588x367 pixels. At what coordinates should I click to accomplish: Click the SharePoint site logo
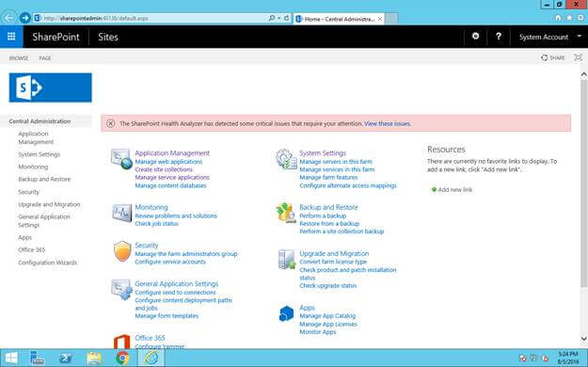click(x=50, y=88)
